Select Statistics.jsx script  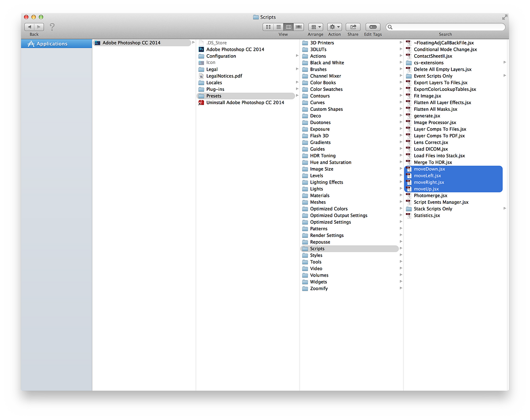(427, 215)
